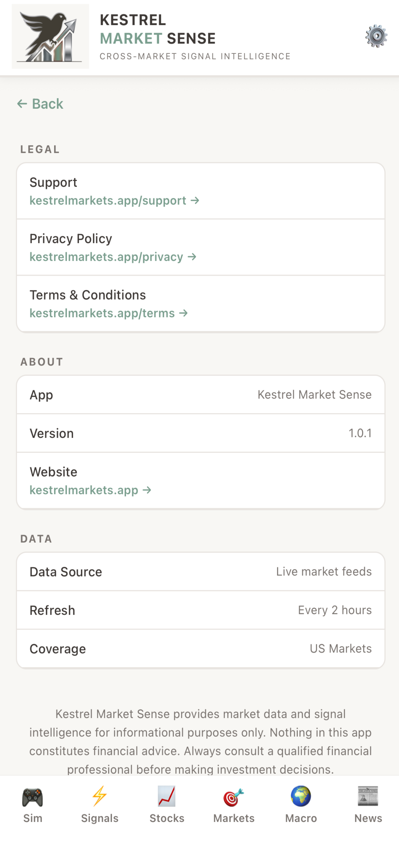
Task: Switch to the Macro tab label
Action: pos(301,818)
